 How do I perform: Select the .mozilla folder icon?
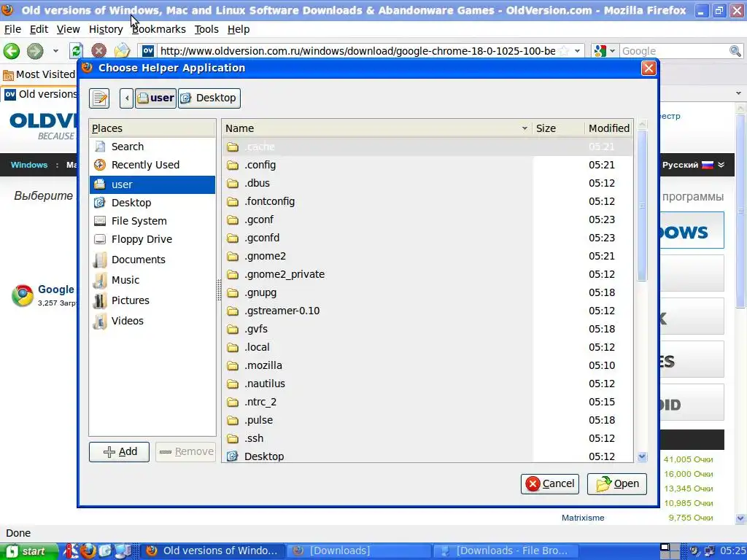(x=233, y=366)
